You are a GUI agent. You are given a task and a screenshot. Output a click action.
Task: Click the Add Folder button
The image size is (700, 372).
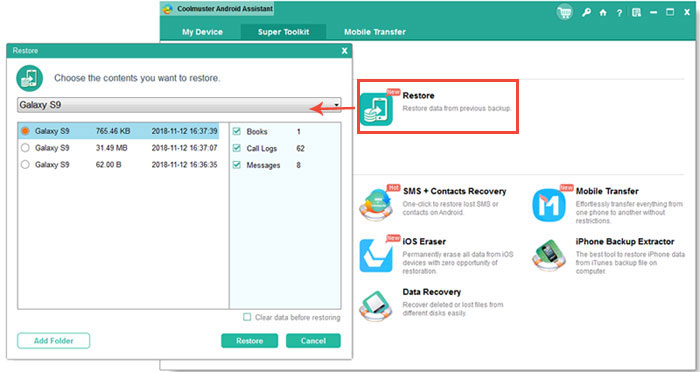[x=54, y=341]
